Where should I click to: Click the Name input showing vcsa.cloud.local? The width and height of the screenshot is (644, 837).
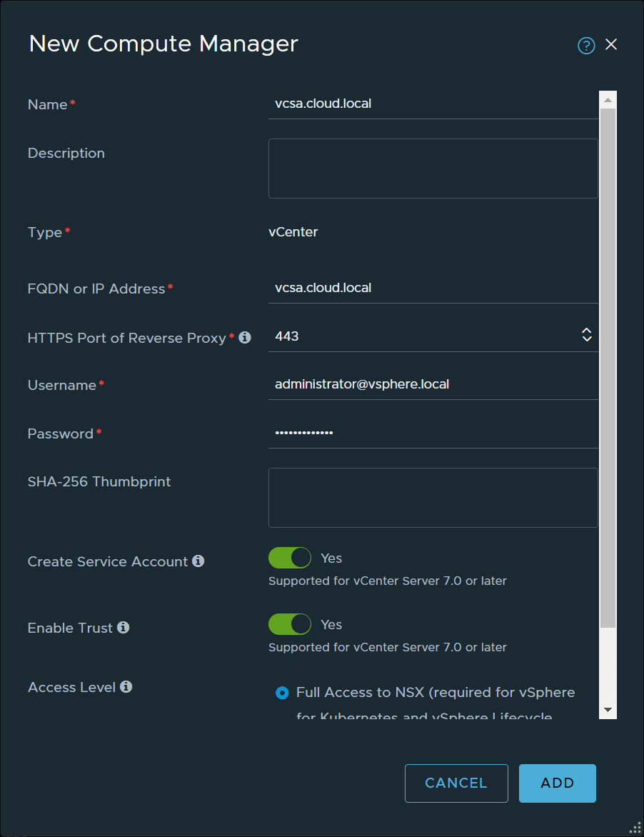[x=428, y=104]
